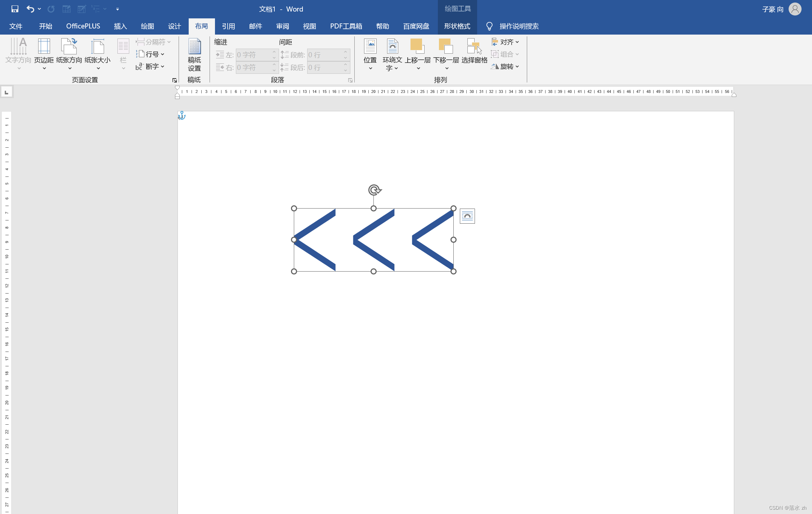The image size is (812, 514).
Task: Click the 纸张方向 orientation icon
Action: [x=69, y=47]
